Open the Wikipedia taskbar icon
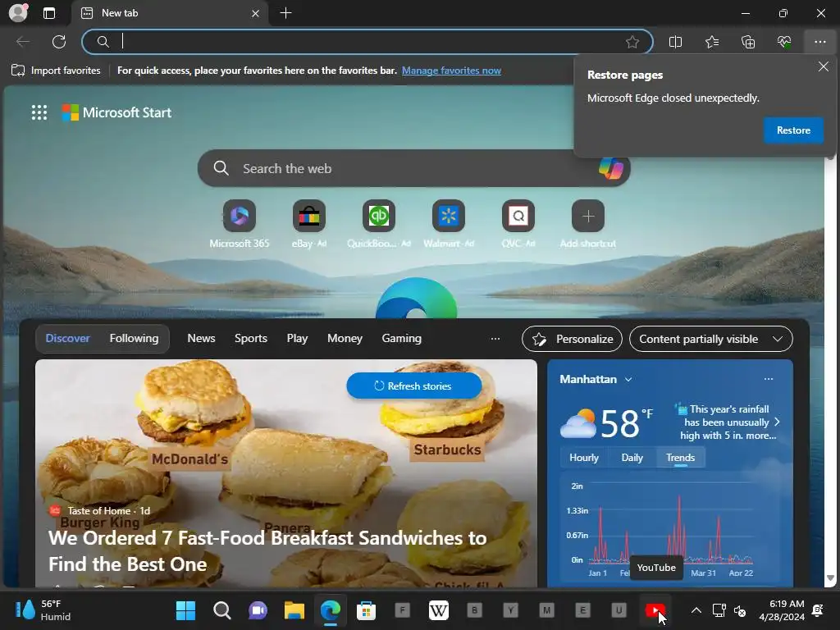 point(438,610)
